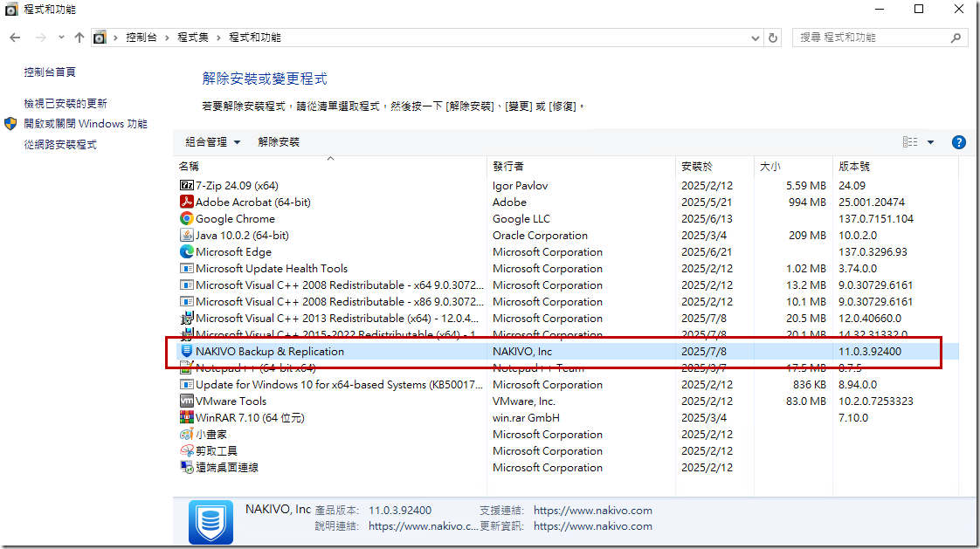Open 開啟或關閉 Windows 功能 link
This screenshot has width=980, height=549.
[x=86, y=124]
